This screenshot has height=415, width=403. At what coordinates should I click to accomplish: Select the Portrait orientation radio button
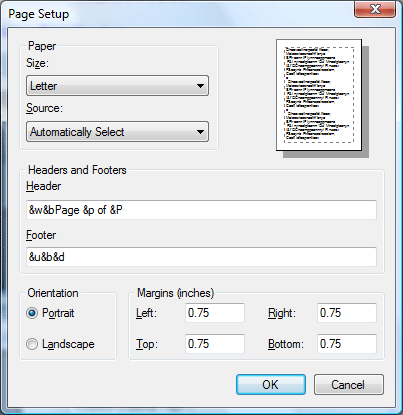[32, 313]
